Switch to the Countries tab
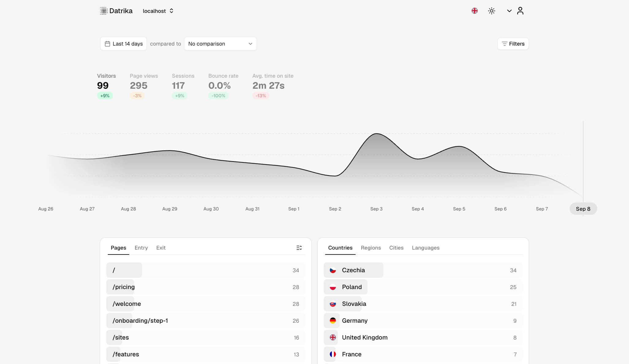 click(x=340, y=248)
